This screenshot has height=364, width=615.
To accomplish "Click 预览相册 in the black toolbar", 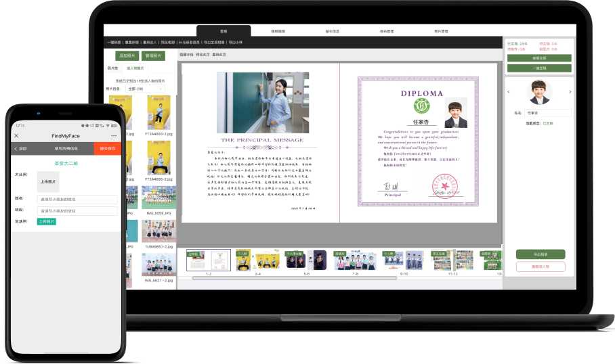I will (168, 43).
